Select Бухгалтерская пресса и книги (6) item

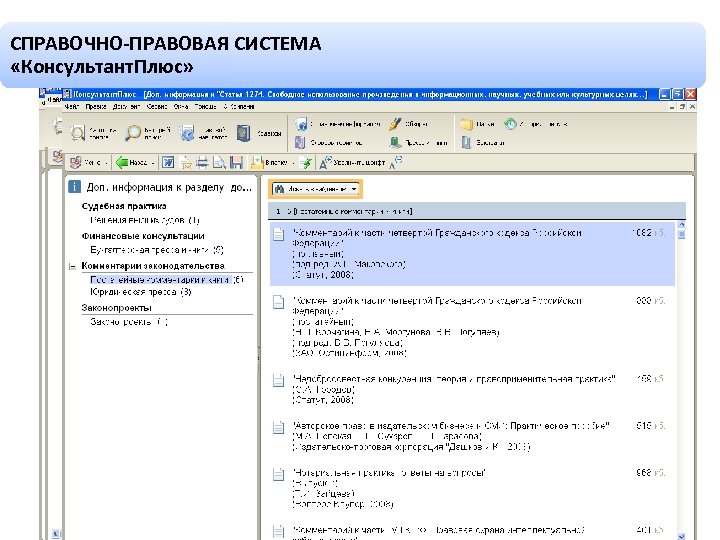click(157, 250)
